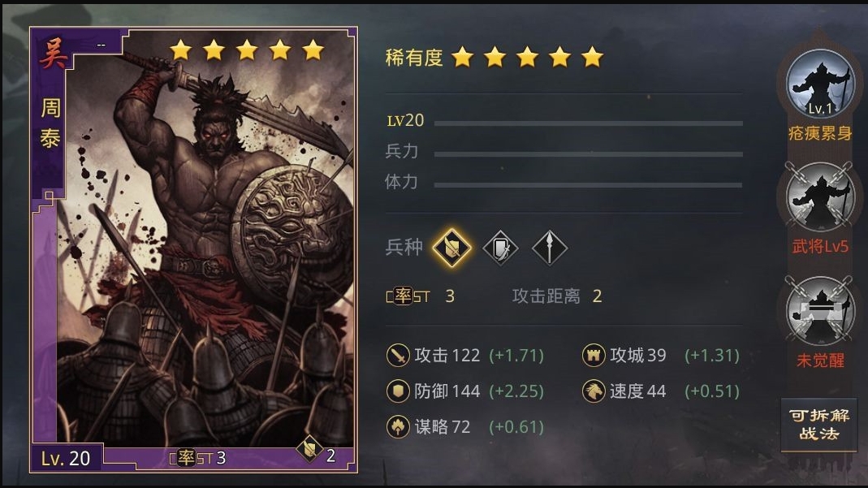
Task: Open the locked 武将Lv5 skill slot
Action: click(x=820, y=196)
